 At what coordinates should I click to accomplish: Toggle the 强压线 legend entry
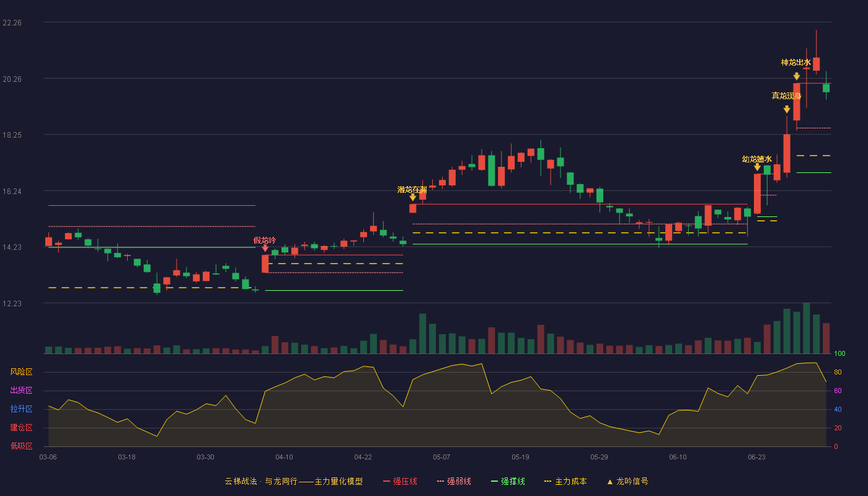coord(400,481)
